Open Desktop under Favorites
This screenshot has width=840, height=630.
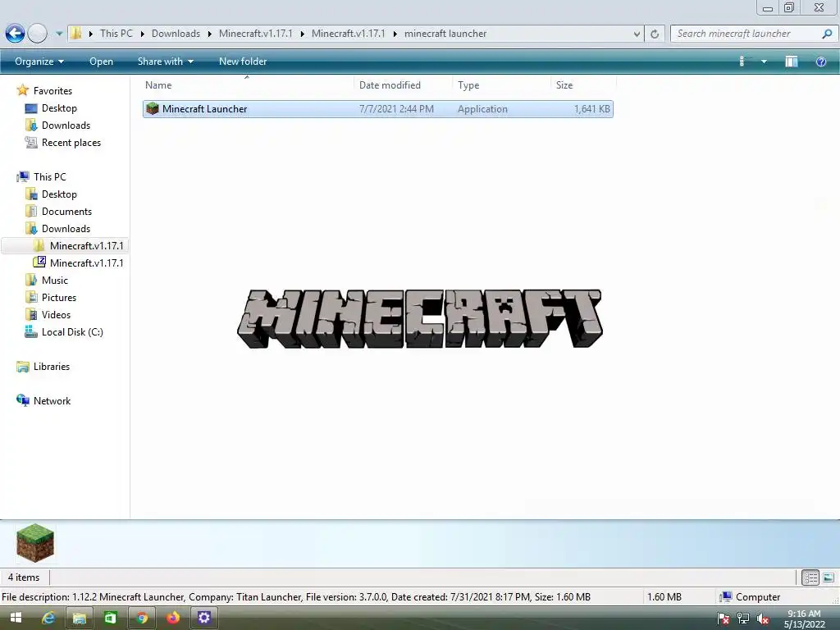[x=59, y=108]
